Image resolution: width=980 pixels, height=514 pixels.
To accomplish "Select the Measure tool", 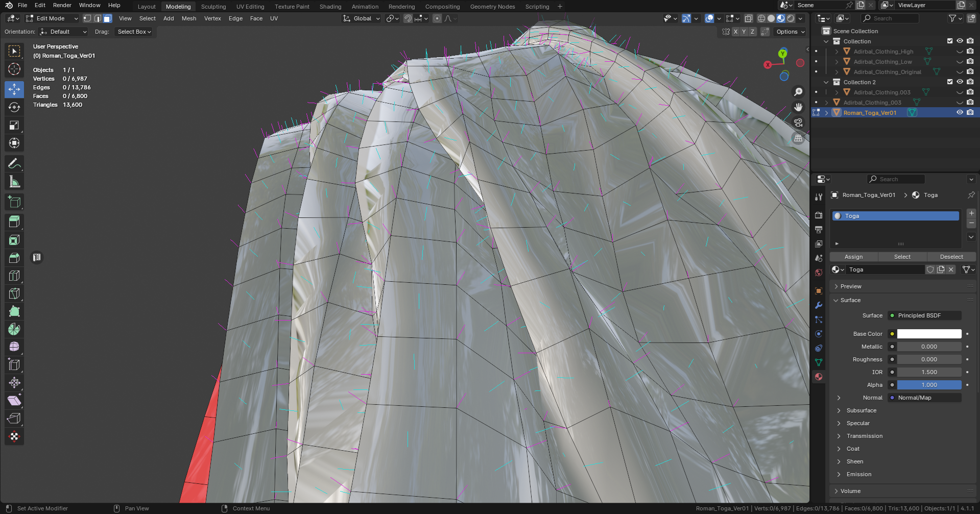I will point(14,181).
